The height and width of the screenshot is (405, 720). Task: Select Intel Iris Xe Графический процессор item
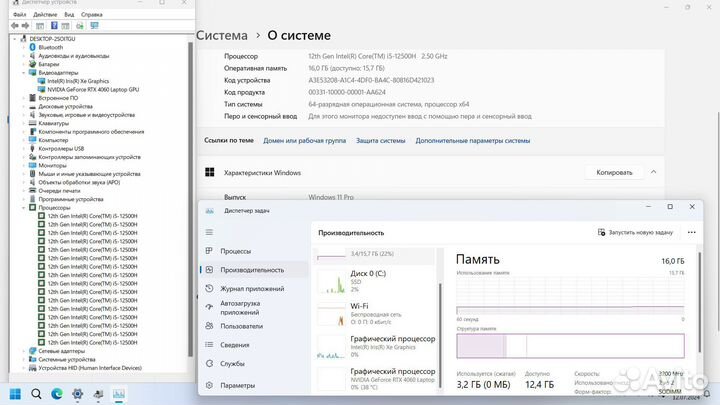(x=375, y=346)
